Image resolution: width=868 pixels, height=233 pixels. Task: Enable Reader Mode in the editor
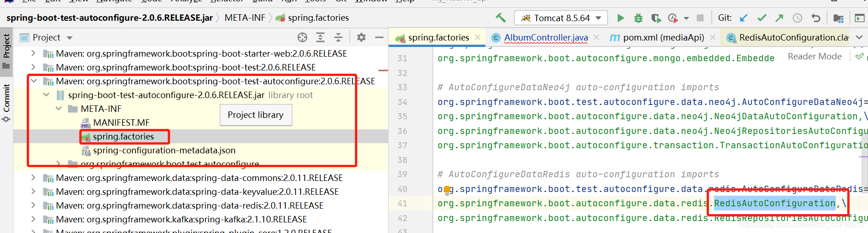815,56
